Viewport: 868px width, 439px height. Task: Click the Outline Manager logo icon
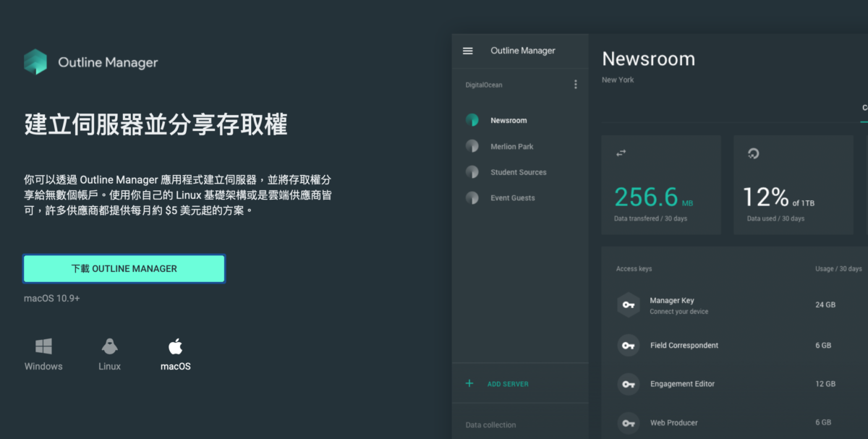35,62
